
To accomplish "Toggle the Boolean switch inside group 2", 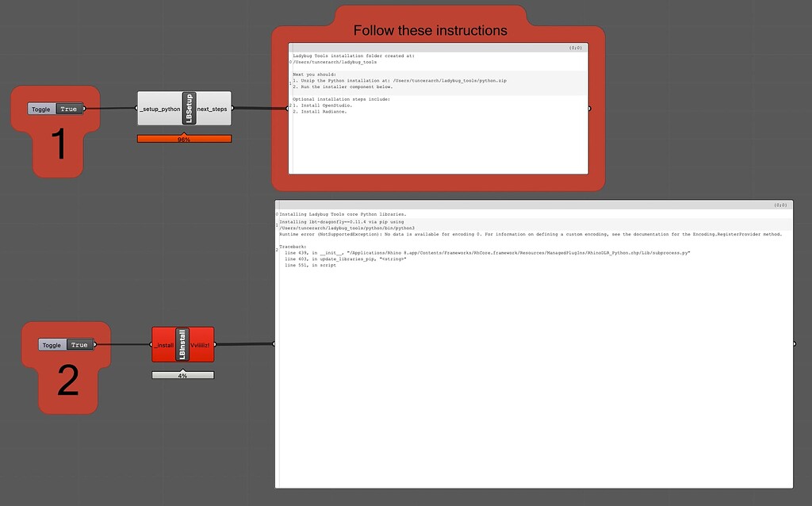I will (x=79, y=344).
